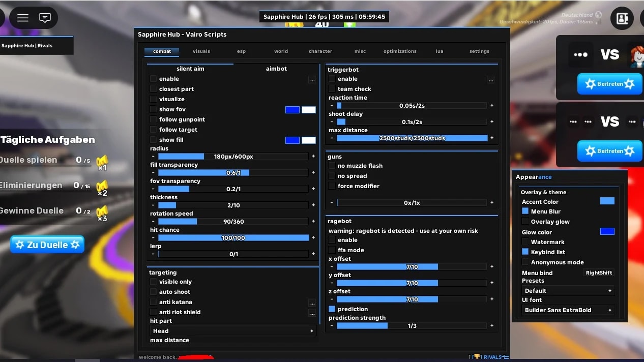Screen dimensions: 644x362
Task: Select the aimbot sub-tab
Action: point(276,69)
